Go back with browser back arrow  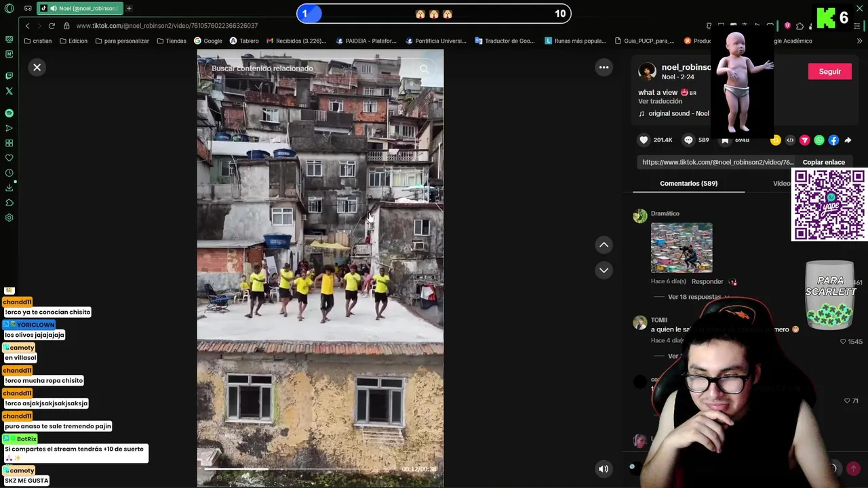pos(27,26)
